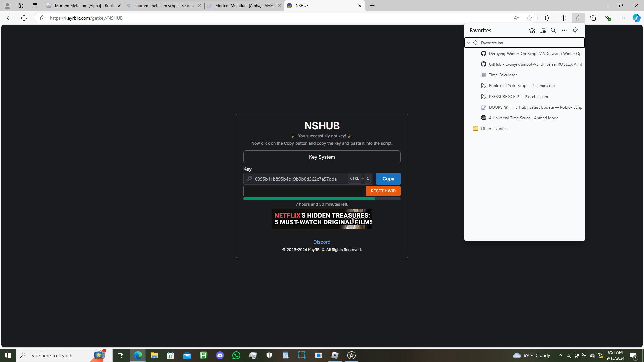Screen dimensions: 644x362
Task: Open the Roblox app from the taskbar
Action: 335,355
